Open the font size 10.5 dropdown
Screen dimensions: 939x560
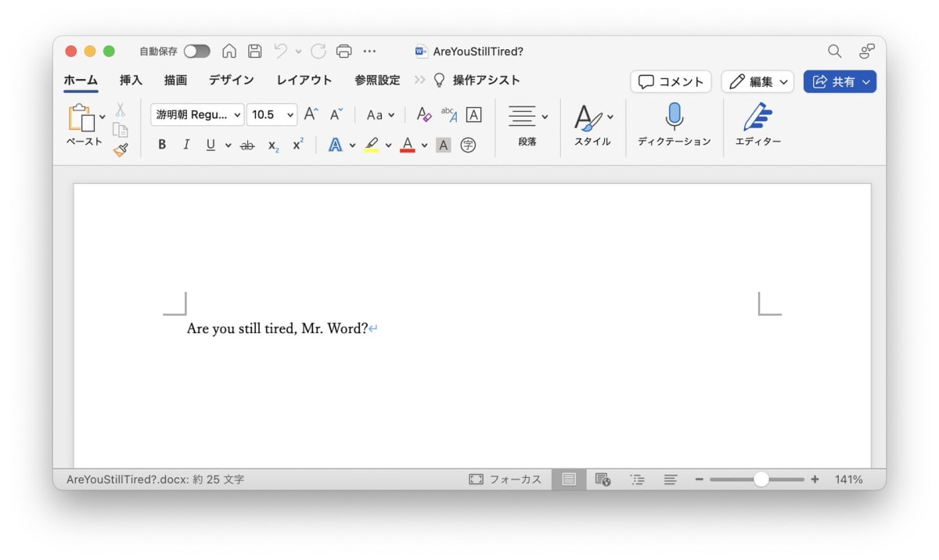272,114
